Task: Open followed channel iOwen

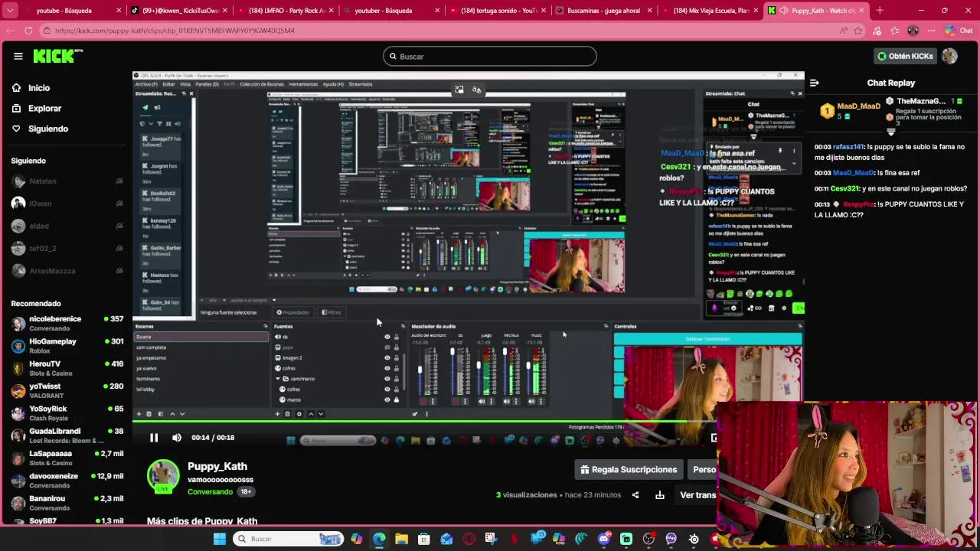Action: pyautogui.click(x=67, y=204)
